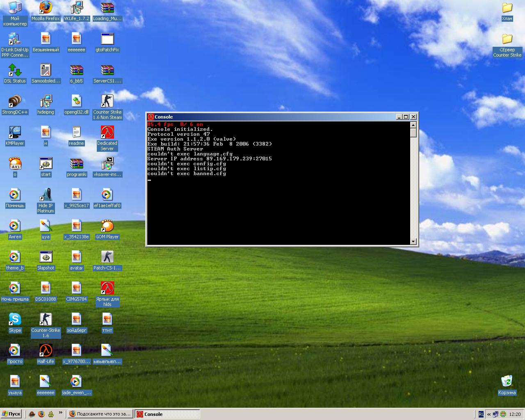Click the KMPlayer desktop shortcut

coord(15,136)
